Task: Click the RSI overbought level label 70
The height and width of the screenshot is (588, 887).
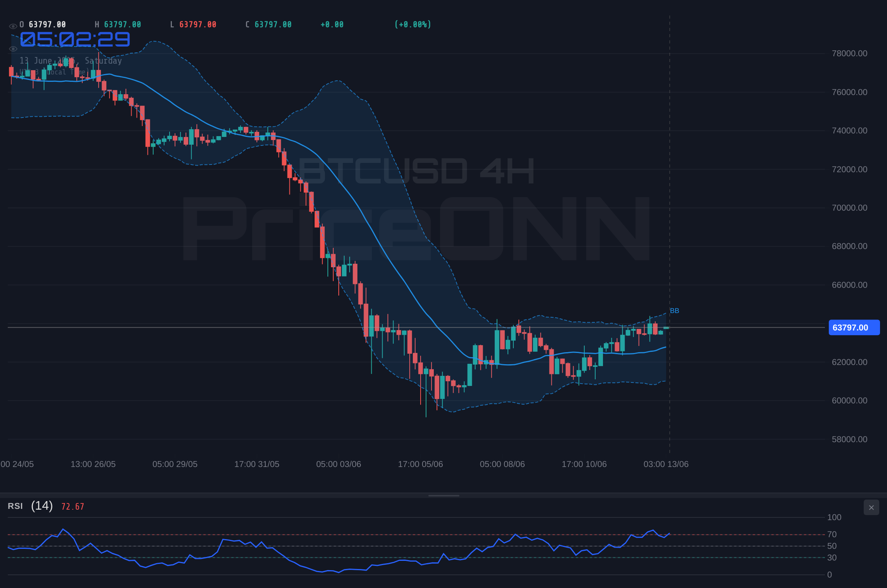Action: point(832,534)
